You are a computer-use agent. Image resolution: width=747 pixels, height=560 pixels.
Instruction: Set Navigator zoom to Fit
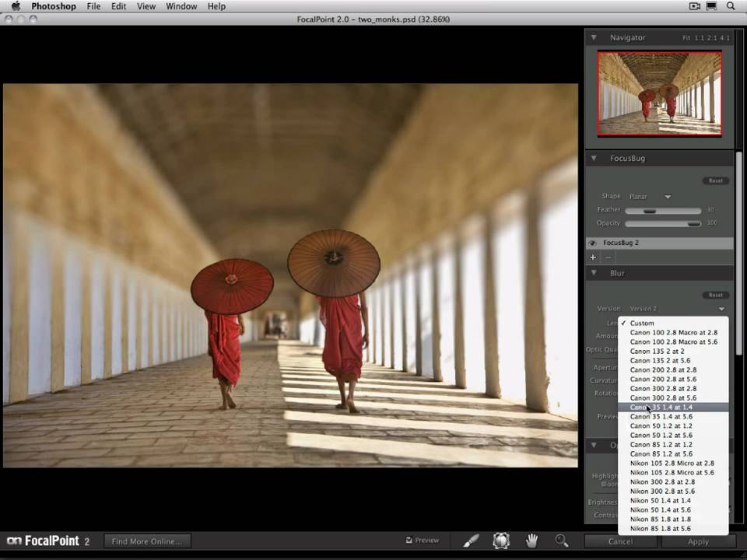pos(686,37)
